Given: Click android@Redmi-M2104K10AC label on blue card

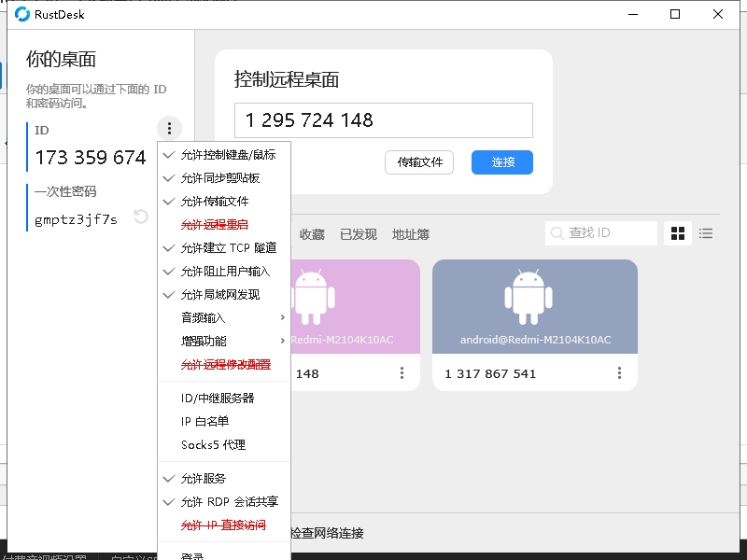Looking at the screenshot, I should 535,340.
